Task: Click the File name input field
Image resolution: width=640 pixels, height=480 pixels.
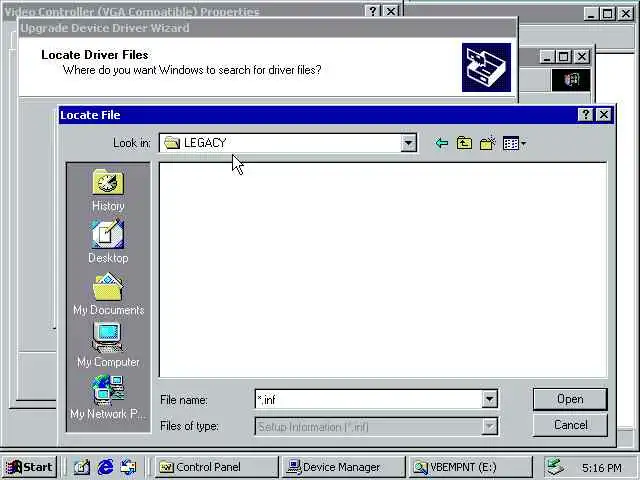Action: (368, 399)
